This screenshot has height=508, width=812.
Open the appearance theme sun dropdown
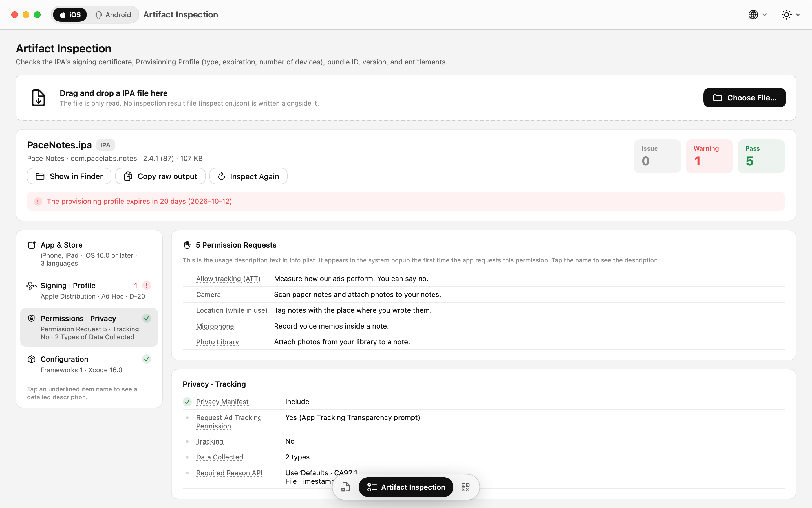pyautogui.click(x=791, y=15)
